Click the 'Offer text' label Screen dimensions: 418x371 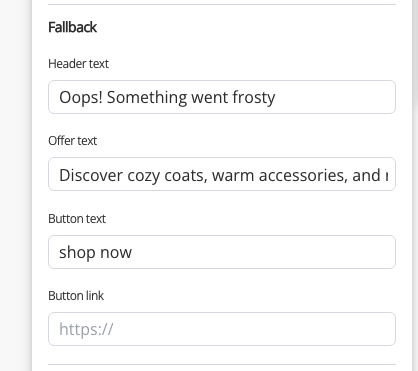tap(73, 141)
